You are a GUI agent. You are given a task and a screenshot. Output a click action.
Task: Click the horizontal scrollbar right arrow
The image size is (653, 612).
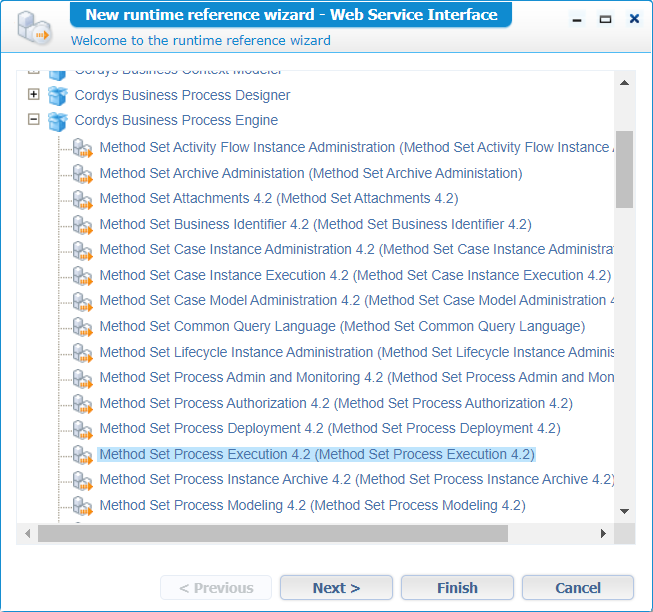603,534
